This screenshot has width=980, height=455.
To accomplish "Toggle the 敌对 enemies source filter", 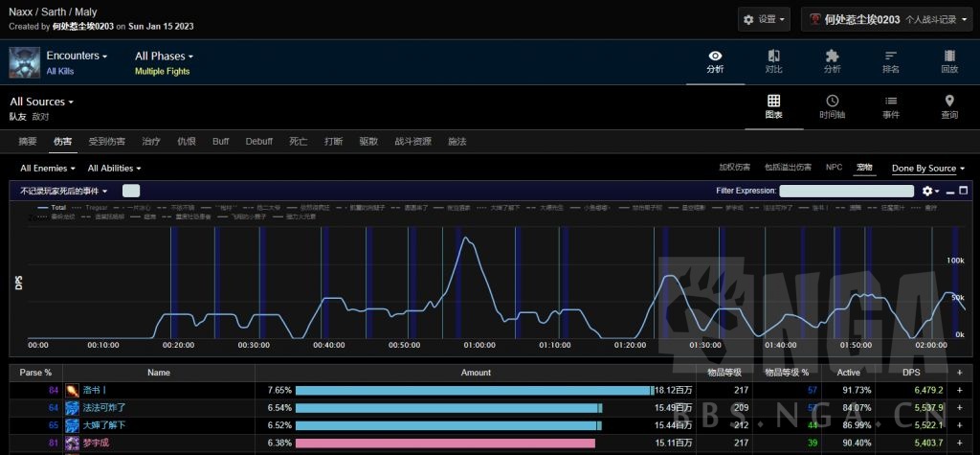I will click(x=40, y=117).
